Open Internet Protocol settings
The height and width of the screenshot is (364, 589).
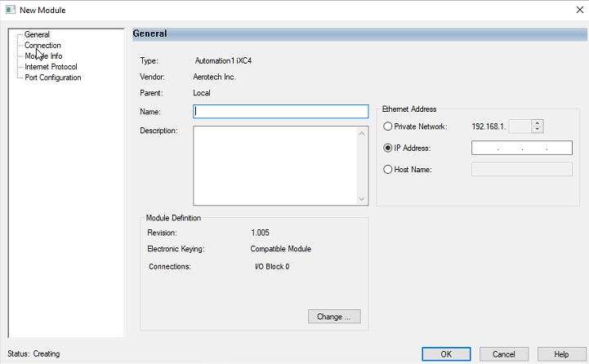(51, 67)
